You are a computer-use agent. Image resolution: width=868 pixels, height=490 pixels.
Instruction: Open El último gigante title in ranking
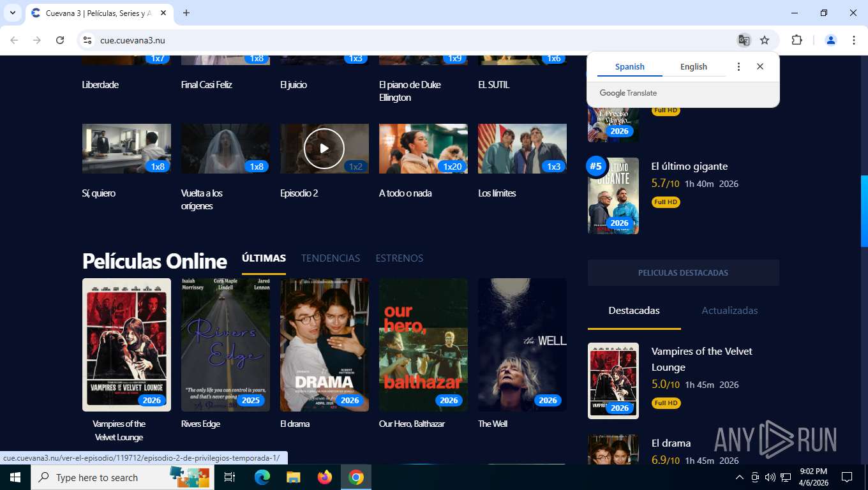click(x=689, y=166)
